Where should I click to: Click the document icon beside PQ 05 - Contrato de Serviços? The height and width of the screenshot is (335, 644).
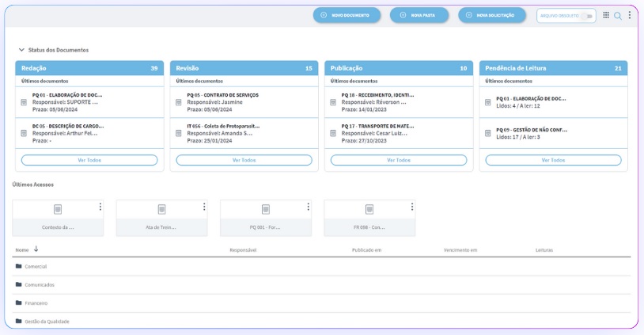point(179,102)
